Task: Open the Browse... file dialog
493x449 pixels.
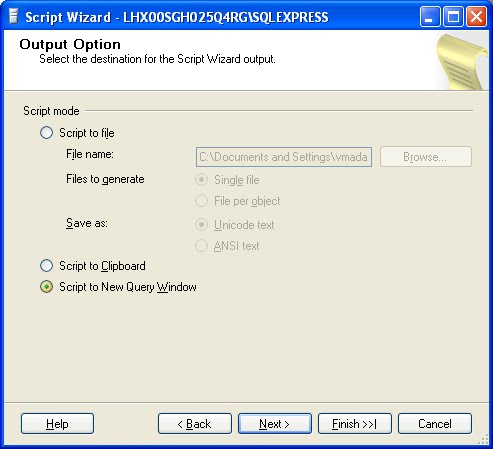Action: [x=426, y=156]
